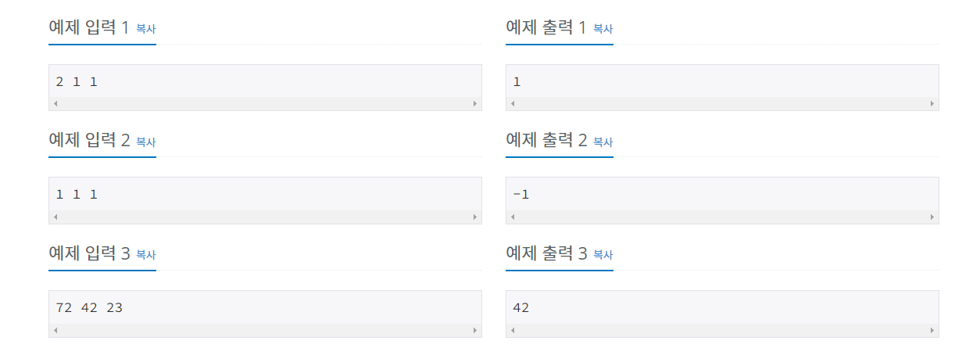
Task: Copy sample output 1 via 복사 link
Action: (x=603, y=29)
